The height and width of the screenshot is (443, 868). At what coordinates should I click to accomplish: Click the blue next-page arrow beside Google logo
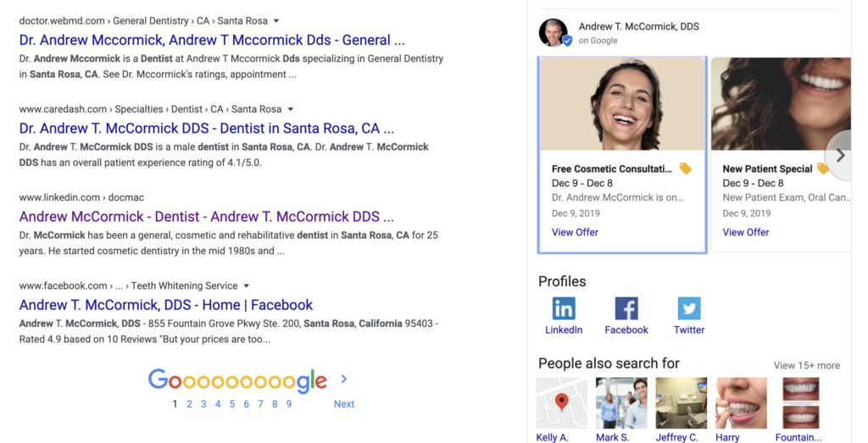[x=344, y=379]
